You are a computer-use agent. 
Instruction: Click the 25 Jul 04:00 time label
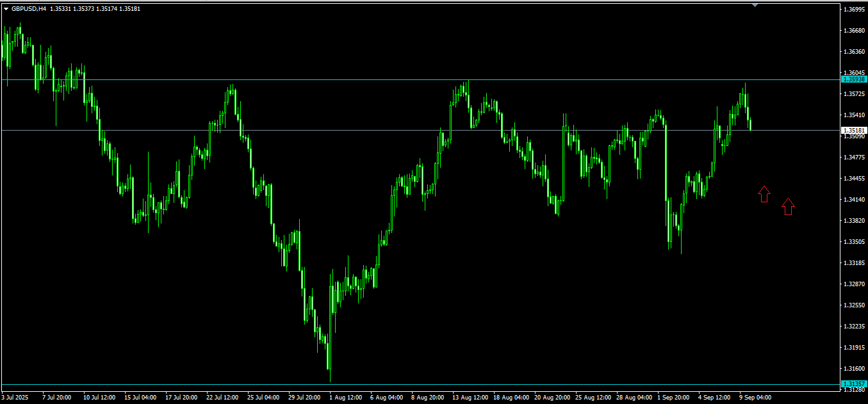click(x=263, y=397)
